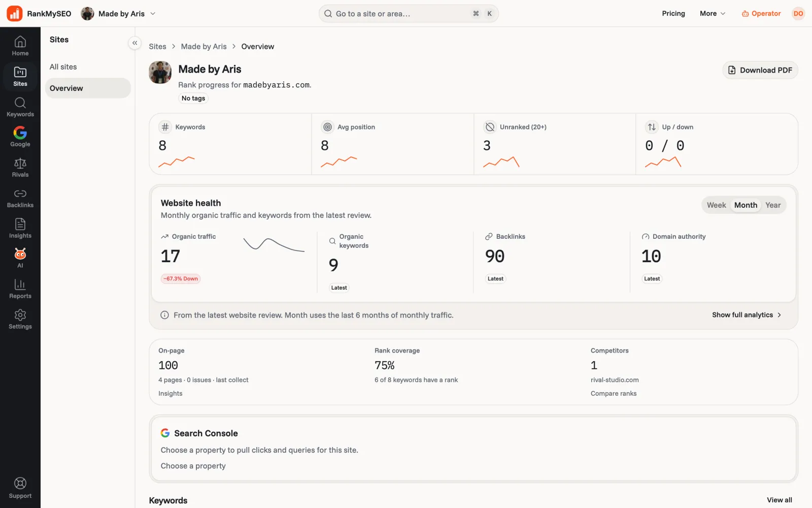Viewport: 812px width, 508px height.
Task: Switch Website health to Month
Action: (746, 205)
